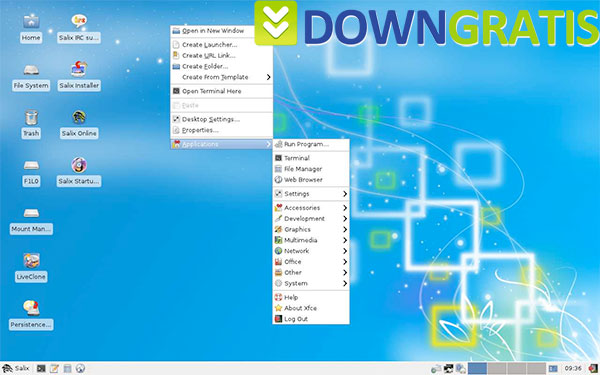Expand the Network submenu
The height and width of the screenshot is (375, 600).
tap(311, 251)
